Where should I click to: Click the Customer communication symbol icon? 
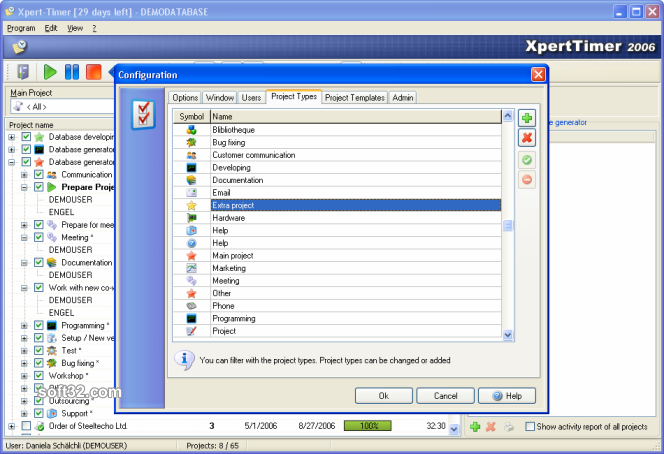click(191, 155)
